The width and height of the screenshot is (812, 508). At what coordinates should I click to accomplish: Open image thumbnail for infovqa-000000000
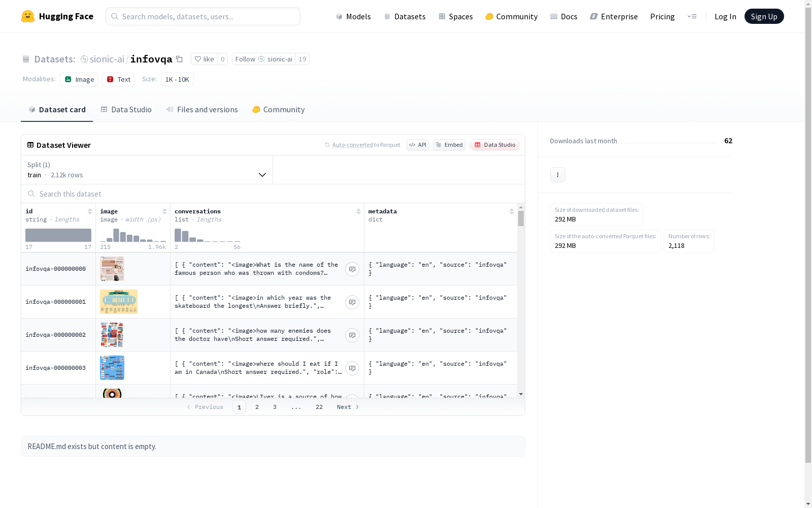[x=112, y=269]
